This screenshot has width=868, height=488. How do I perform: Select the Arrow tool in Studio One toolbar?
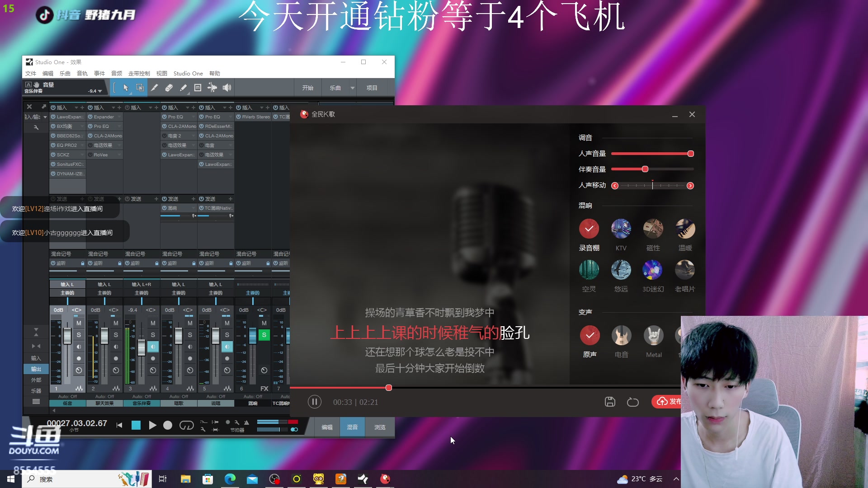click(126, 88)
